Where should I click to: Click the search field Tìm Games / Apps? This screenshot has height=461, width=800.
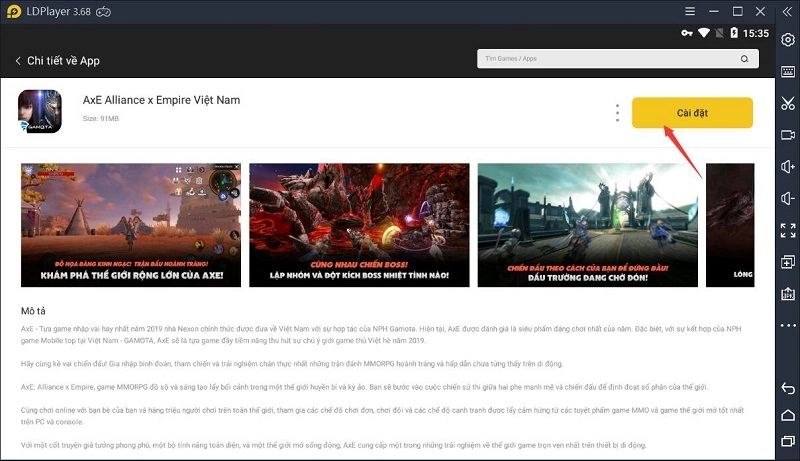(618, 59)
